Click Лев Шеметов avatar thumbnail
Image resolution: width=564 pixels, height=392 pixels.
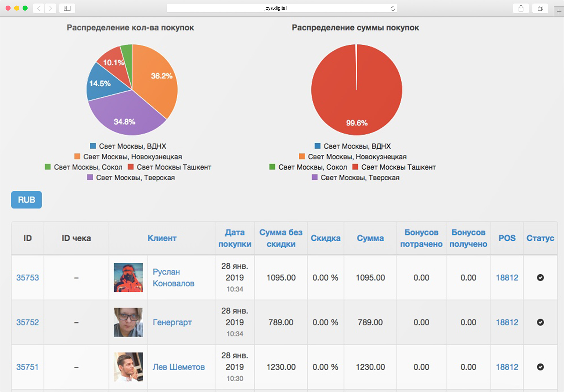[x=128, y=367]
